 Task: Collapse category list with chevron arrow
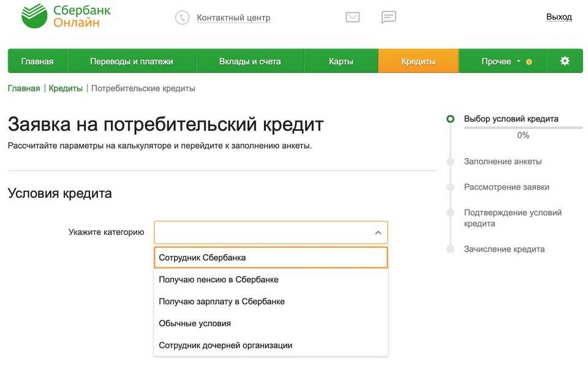pos(378,233)
